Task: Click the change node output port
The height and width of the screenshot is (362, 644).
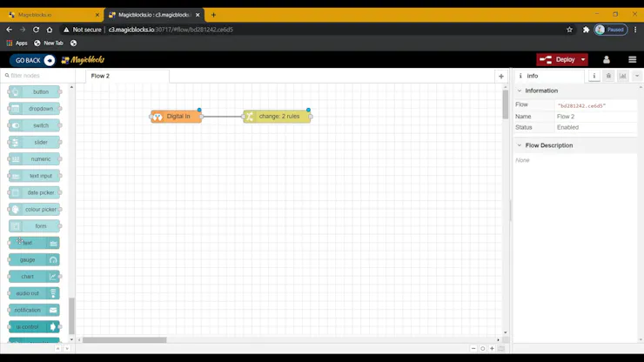Action: [x=311, y=117]
